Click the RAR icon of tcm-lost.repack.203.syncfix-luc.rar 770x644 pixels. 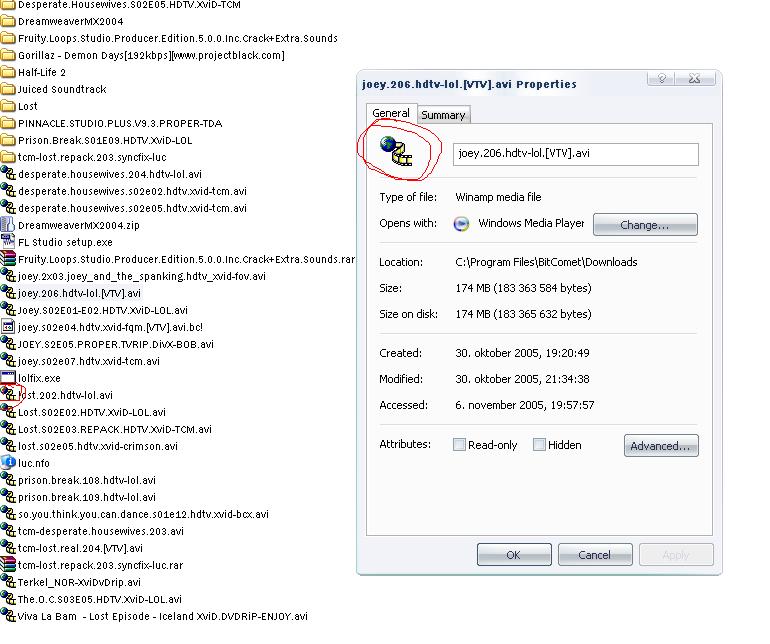click(x=8, y=564)
